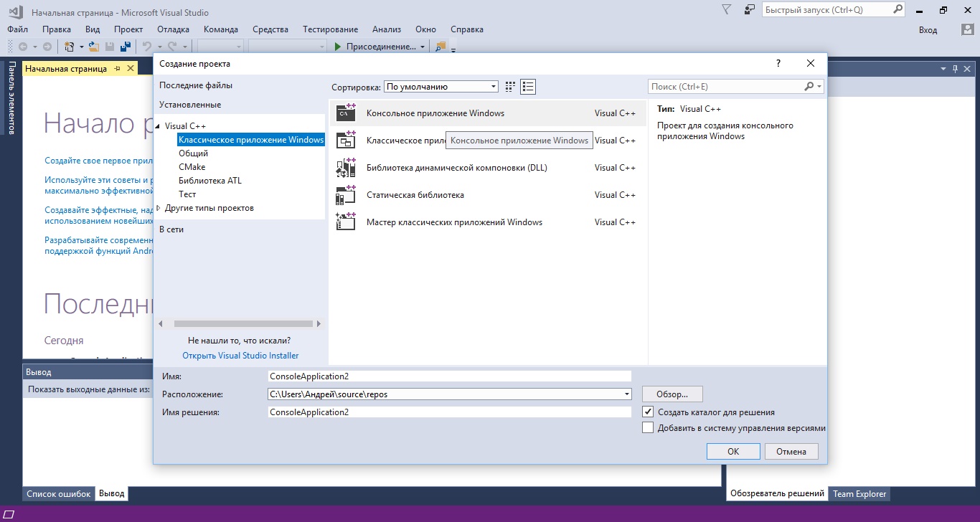Image resolution: width=980 pixels, height=522 pixels.
Task: Pin the Начальная страница tab
Action: coord(118,69)
